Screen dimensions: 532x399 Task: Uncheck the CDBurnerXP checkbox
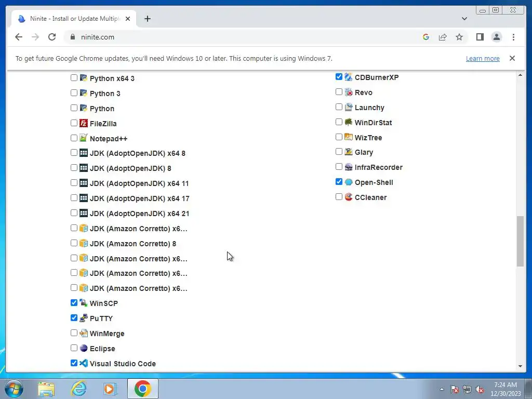click(x=339, y=77)
